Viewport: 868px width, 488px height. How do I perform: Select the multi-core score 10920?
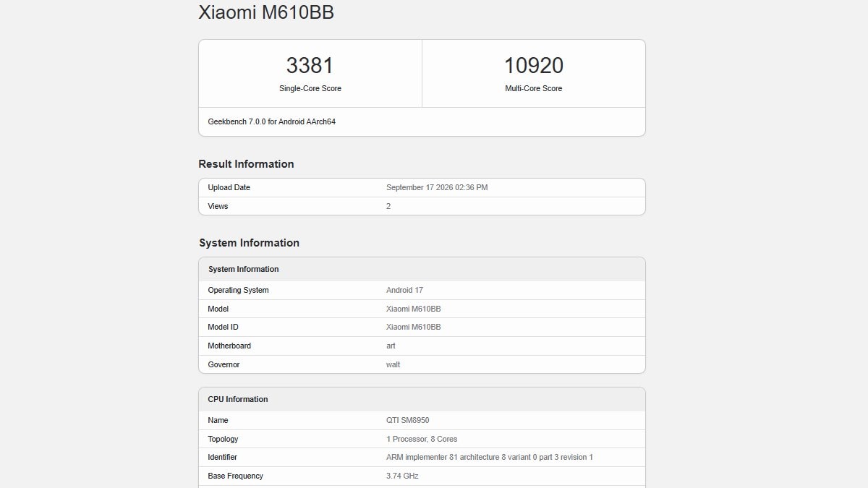click(534, 66)
